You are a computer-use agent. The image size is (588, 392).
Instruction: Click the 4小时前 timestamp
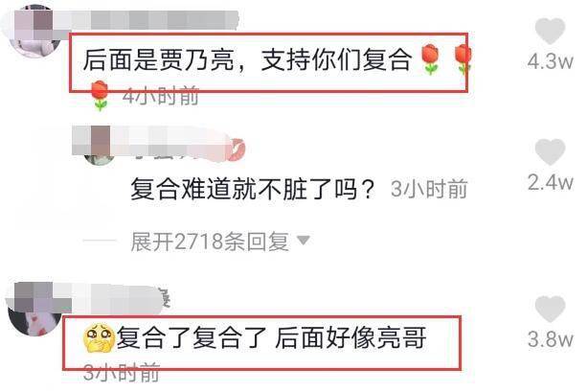pos(161,96)
